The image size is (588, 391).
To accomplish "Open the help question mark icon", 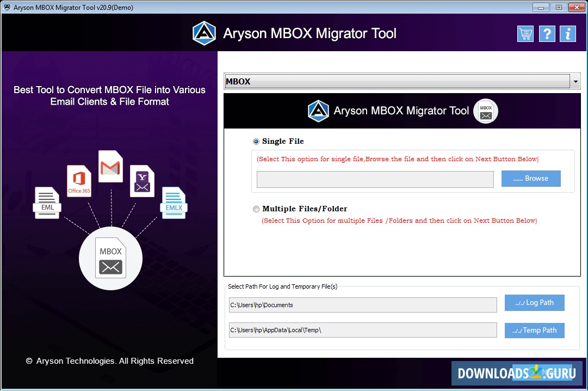I will (x=547, y=34).
